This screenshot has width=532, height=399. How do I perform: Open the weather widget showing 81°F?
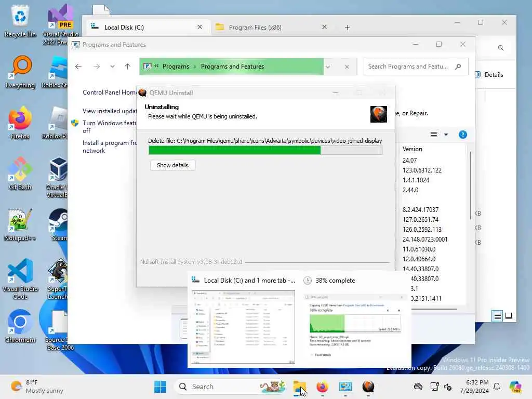coord(37,387)
